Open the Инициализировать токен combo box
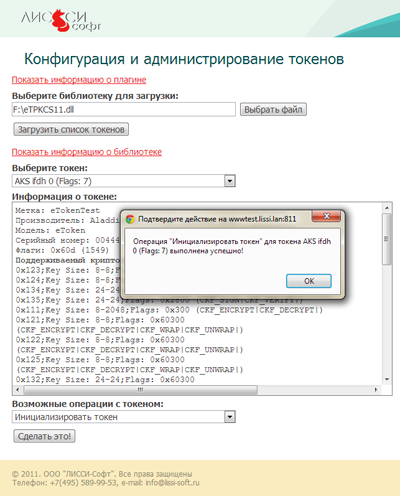This screenshot has height=496, width=400. pos(124,417)
